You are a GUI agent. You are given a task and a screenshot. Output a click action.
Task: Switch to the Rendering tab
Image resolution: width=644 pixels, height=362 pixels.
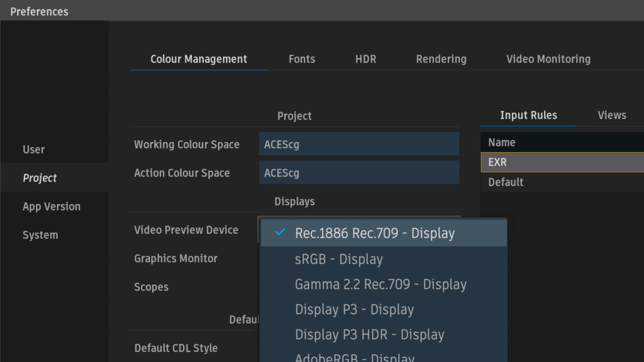click(441, 59)
